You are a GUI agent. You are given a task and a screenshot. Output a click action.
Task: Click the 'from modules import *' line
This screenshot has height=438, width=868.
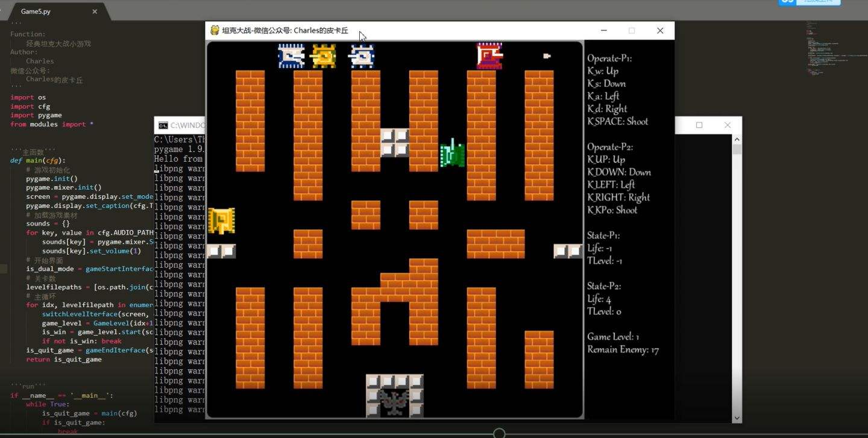52,124
